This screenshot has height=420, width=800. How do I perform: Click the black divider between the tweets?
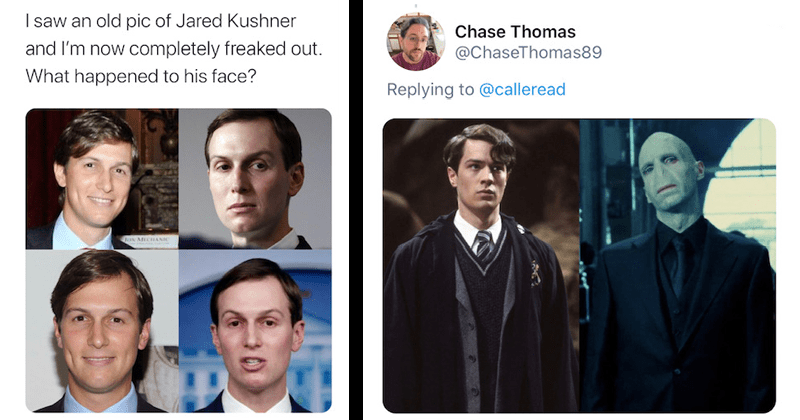(x=356, y=210)
